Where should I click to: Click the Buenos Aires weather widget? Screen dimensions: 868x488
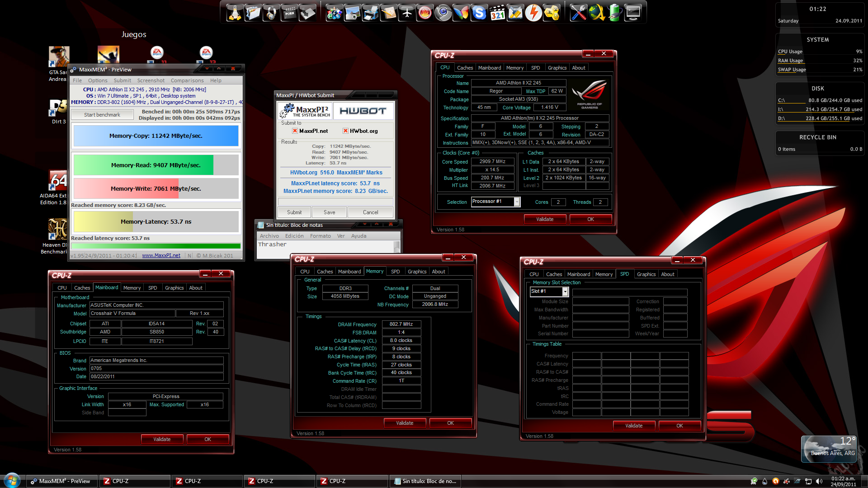click(x=829, y=449)
